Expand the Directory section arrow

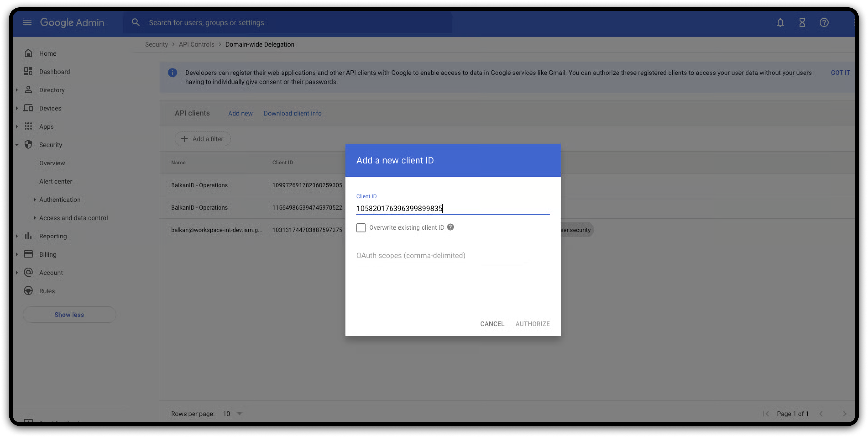[x=17, y=90]
